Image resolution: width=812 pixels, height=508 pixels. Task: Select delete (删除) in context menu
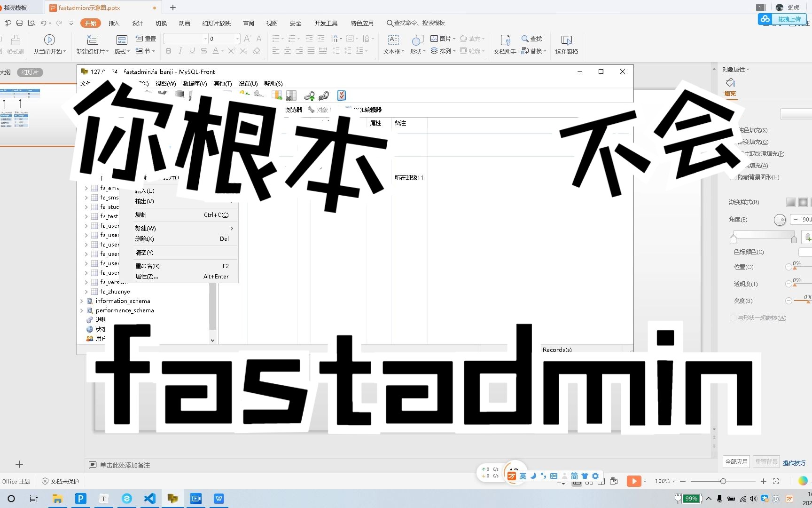tap(179, 239)
